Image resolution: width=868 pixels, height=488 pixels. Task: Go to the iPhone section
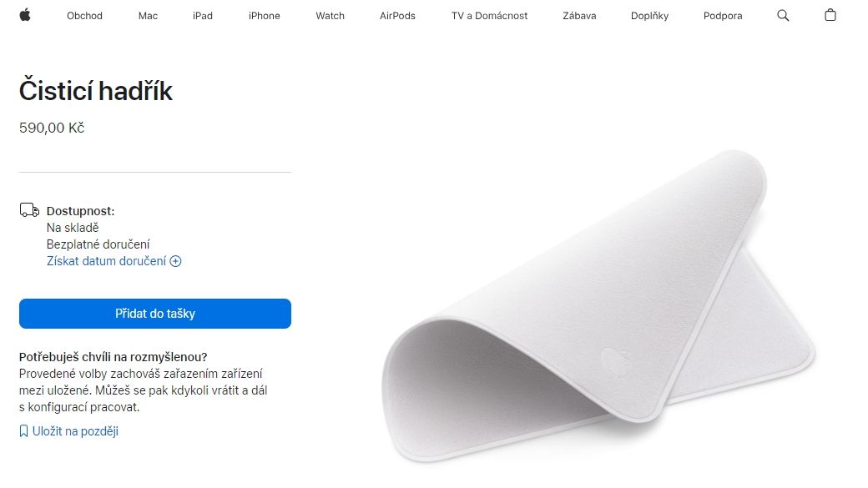point(264,16)
